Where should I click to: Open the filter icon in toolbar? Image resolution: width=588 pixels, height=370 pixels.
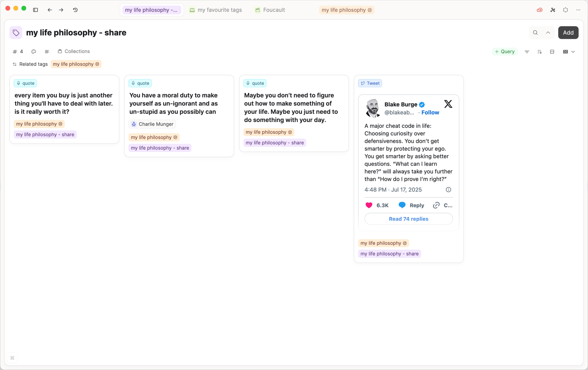527,52
